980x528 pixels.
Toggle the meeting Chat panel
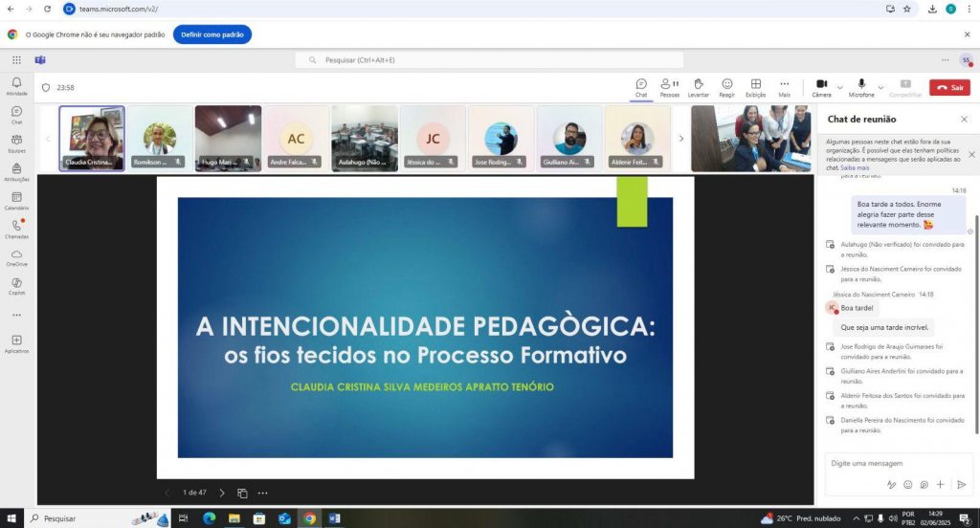(641, 87)
